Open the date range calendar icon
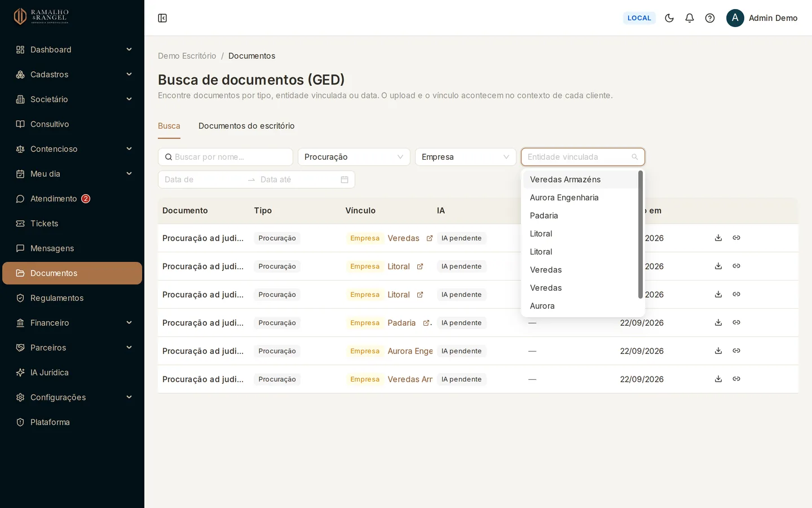This screenshot has height=508, width=812. click(x=345, y=179)
